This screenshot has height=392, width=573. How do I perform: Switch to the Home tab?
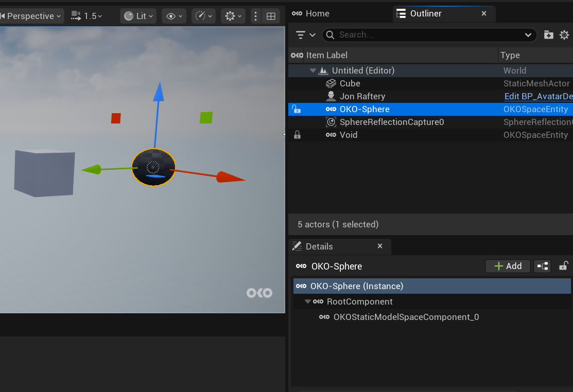click(x=310, y=13)
